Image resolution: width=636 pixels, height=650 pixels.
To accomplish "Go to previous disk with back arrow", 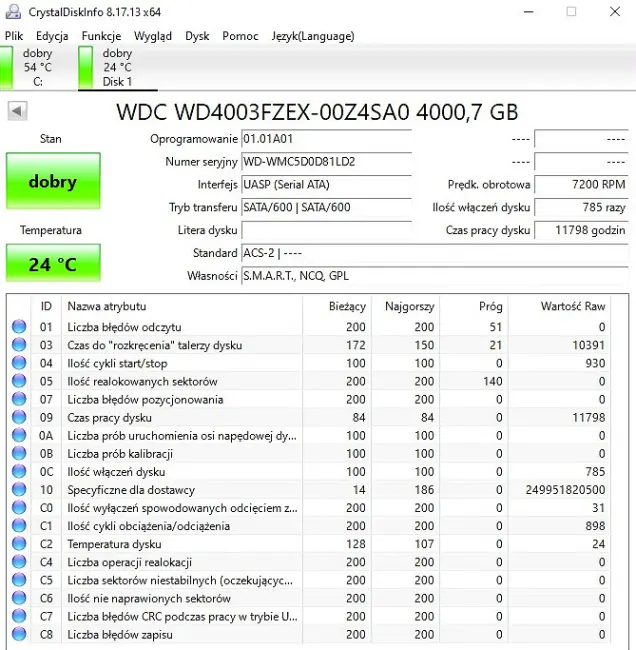I will (17, 111).
